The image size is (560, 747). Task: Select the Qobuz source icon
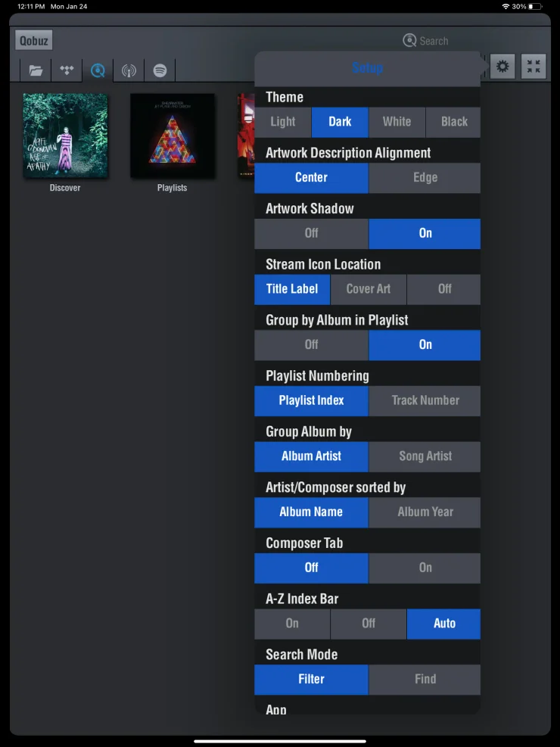pos(98,70)
